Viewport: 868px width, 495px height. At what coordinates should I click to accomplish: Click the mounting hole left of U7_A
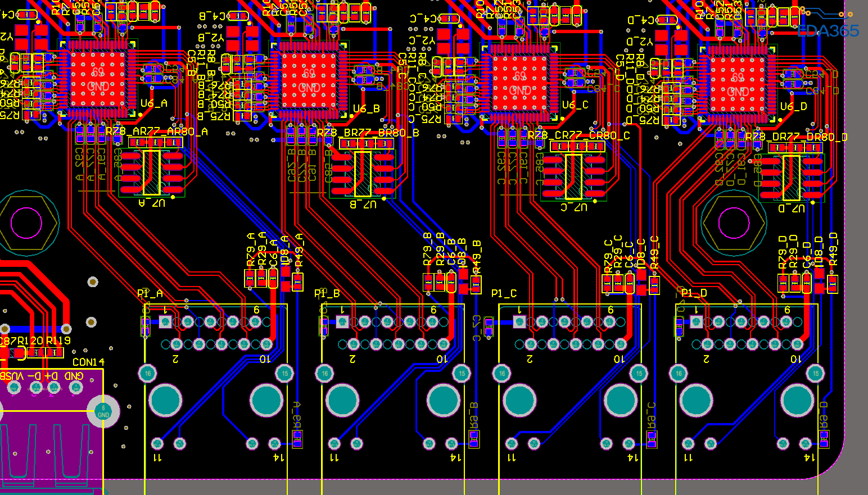pyautogui.click(x=26, y=223)
